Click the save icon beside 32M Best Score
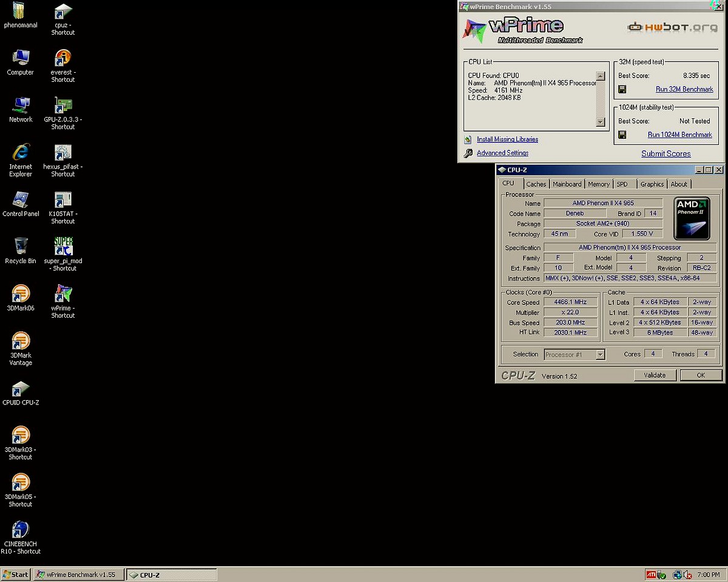728x582 pixels. [622, 90]
